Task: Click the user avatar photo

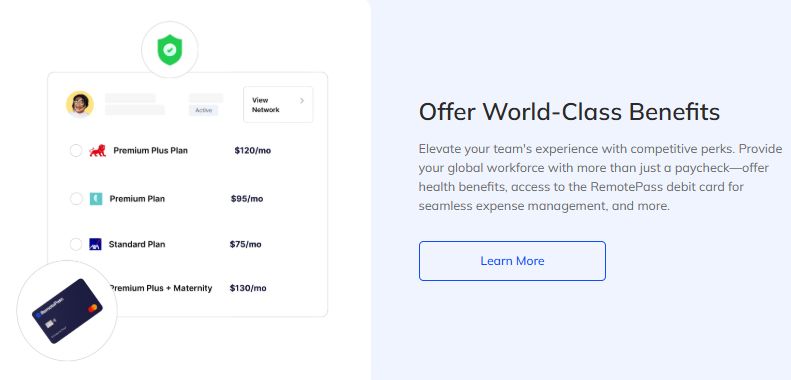Action: pyautogui.click(x=80, y=104)
